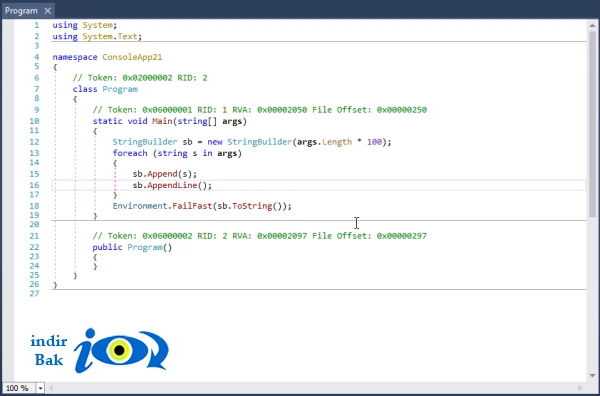Click 'System' in the first using line
The height and width of the screenshot is (396, 600).
click(98, 25)
